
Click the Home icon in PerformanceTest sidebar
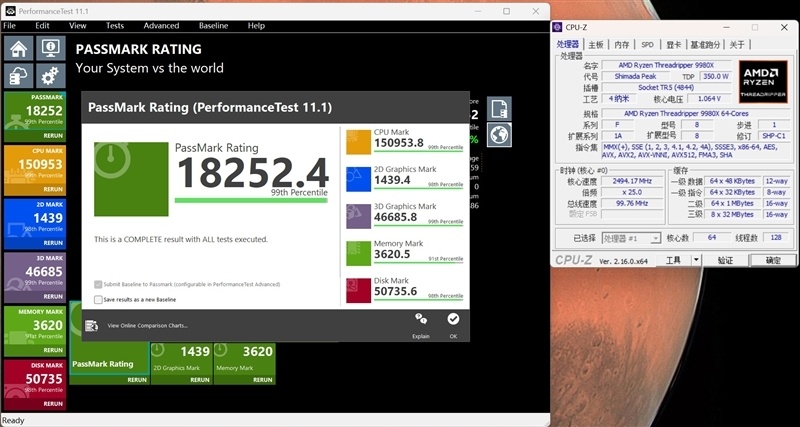tap(18, 48)
